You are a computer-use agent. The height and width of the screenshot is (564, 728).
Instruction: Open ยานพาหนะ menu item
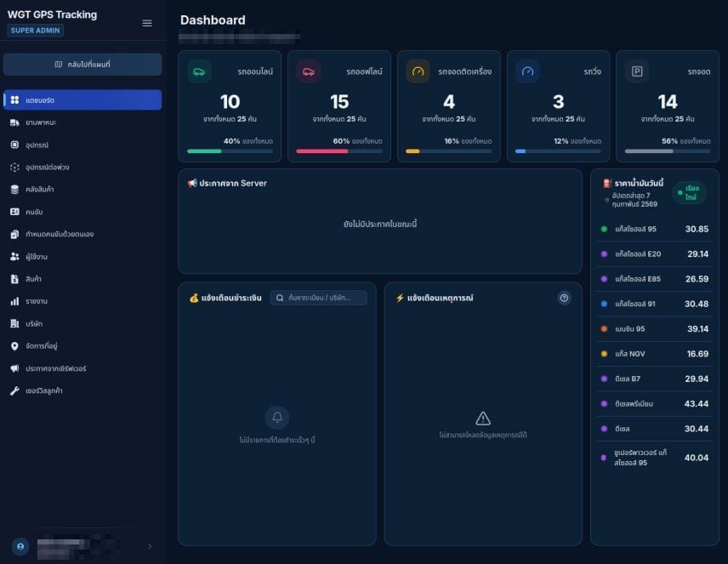[x=82, y=122]
